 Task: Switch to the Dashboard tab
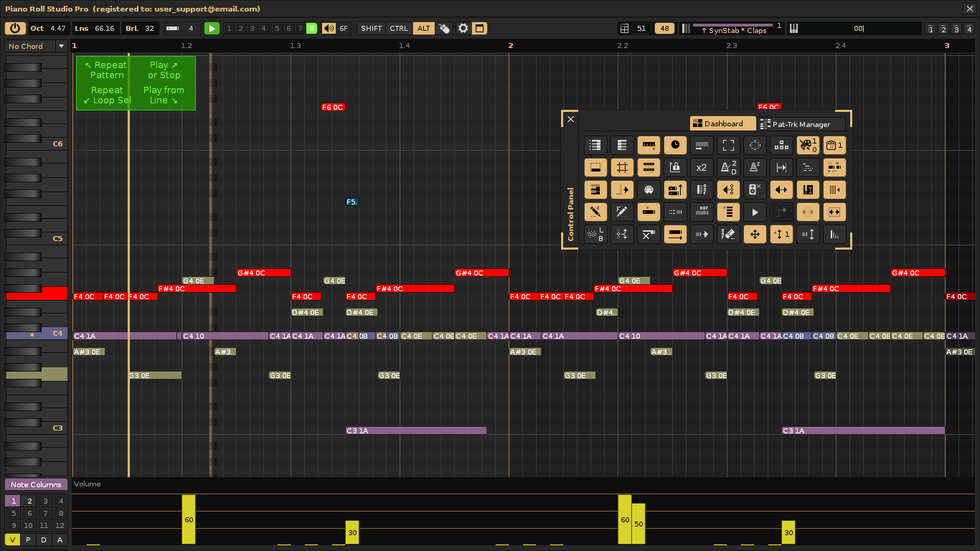point(722,124)
